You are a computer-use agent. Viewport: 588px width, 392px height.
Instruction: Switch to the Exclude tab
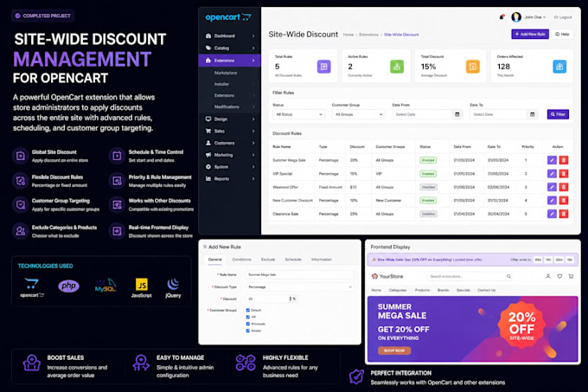point(268,260)
